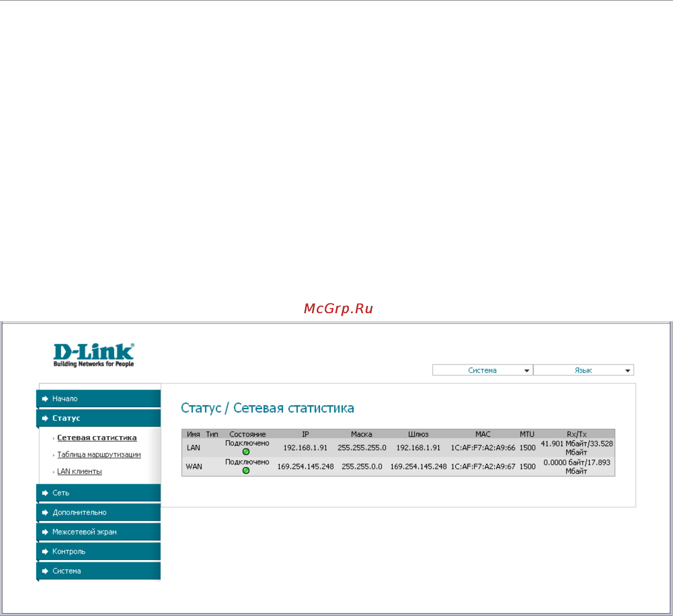Click arrow icon beside sidebar Система

(45, 571)
